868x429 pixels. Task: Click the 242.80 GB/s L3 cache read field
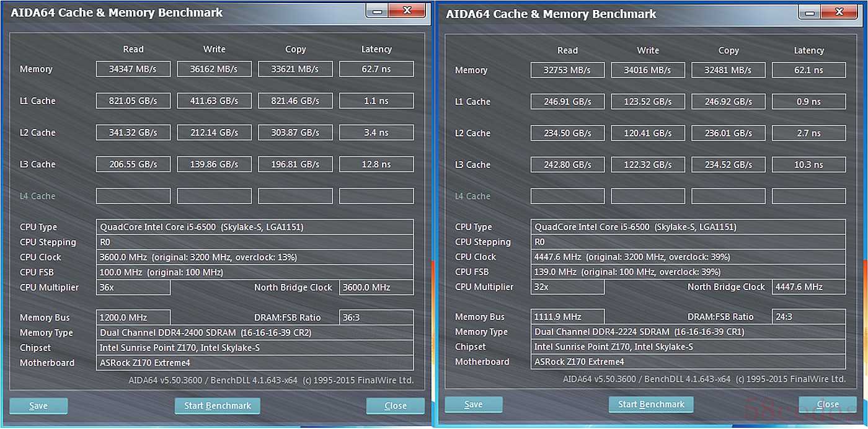[x=567, y=164]
